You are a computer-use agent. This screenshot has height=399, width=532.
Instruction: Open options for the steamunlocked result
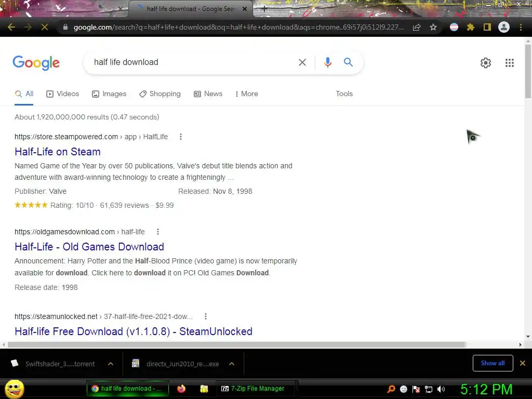coord(205,316)
